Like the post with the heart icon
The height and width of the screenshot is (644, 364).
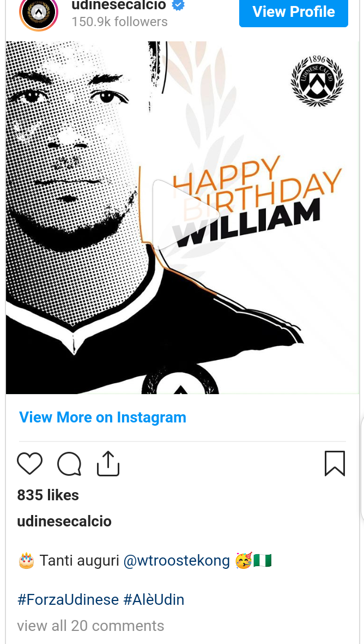tap(29, 464)
